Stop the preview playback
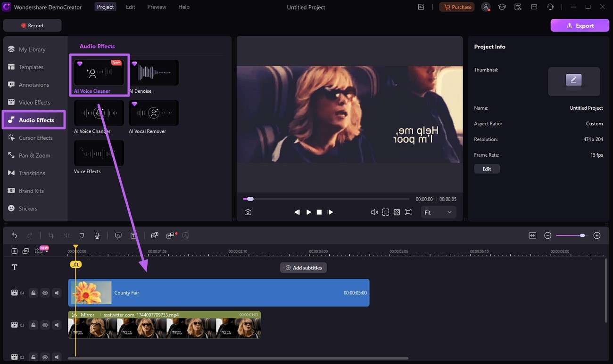The image size is (613, 364). click(x=319, y=212)
